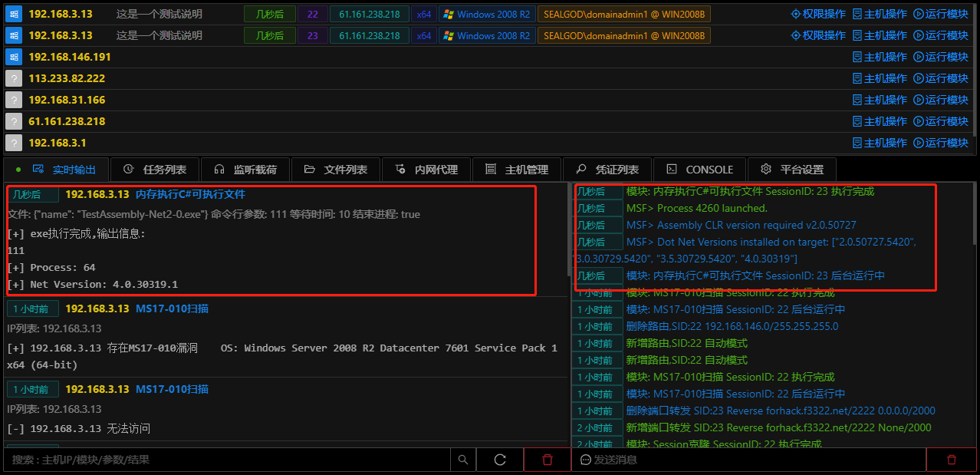
Task: Click Windows 2008 R2 tag on session 22 row
Action: coord(487,14)
